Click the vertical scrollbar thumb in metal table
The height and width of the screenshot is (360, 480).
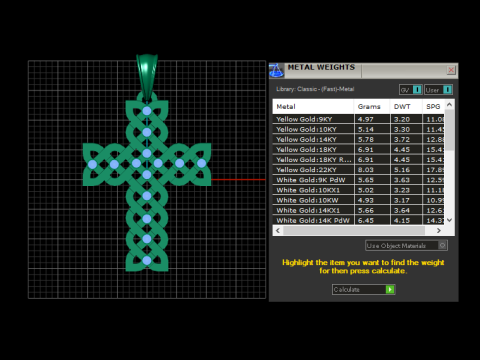449,130
